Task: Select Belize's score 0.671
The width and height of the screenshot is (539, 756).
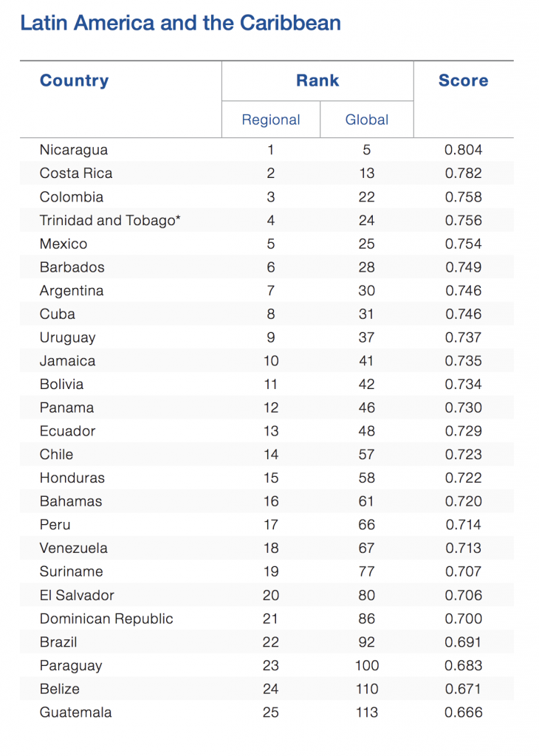Action: click(x=463, y=689)
